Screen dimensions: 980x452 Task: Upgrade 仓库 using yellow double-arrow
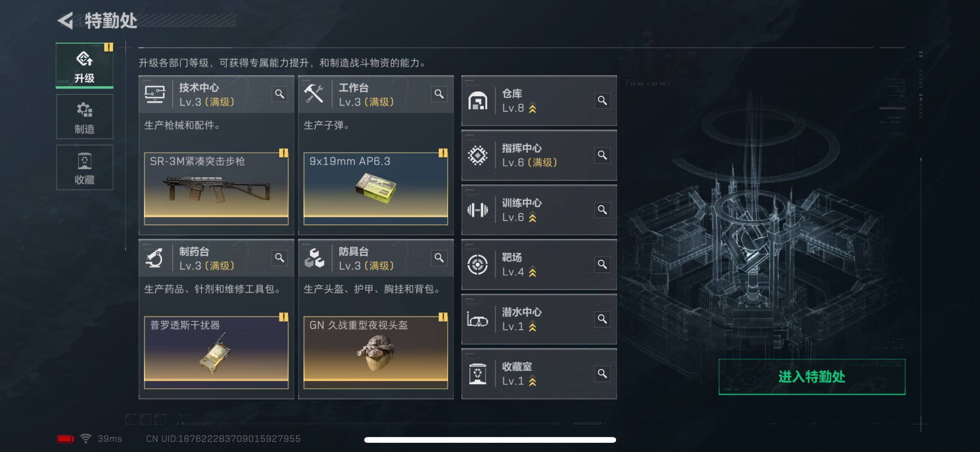tap(532, 108)
